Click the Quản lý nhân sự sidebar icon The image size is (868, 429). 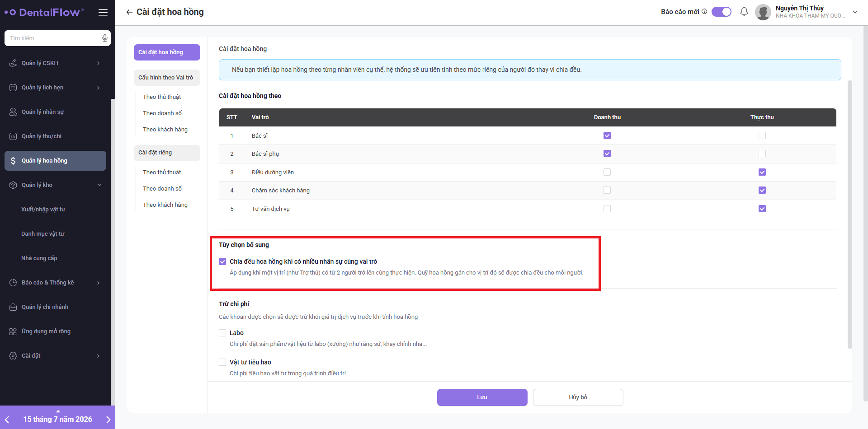13,112
